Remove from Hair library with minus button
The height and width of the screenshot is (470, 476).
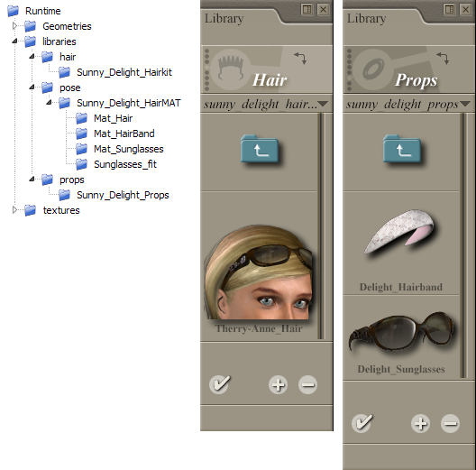(307, 385)
